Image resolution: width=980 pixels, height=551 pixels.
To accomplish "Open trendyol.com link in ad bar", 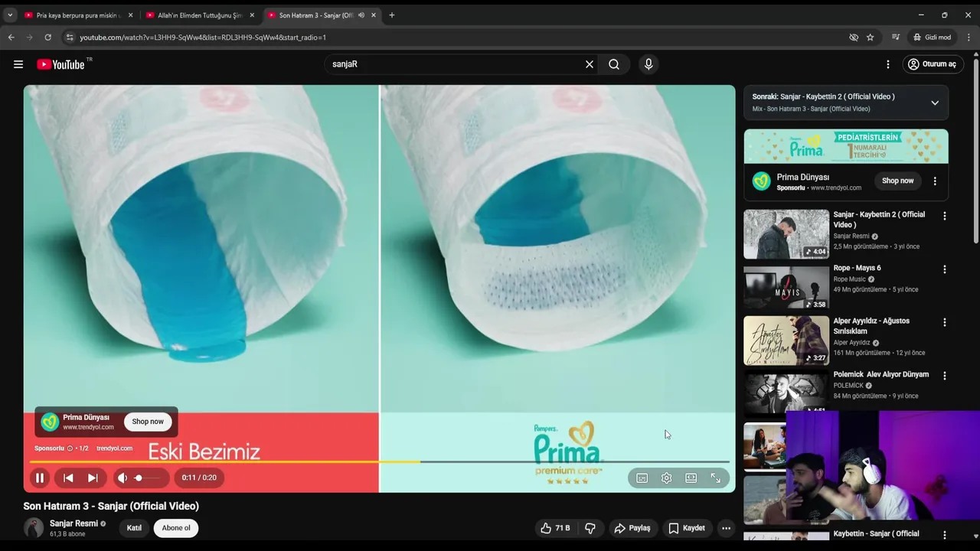I will 114,448.
